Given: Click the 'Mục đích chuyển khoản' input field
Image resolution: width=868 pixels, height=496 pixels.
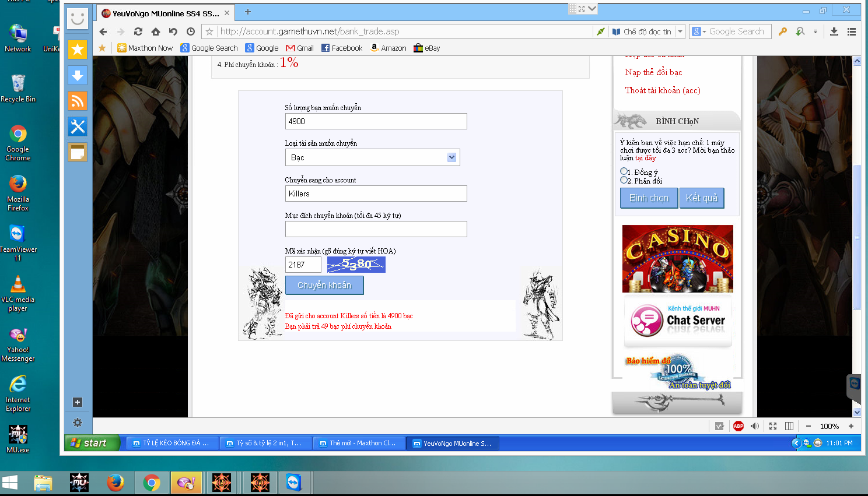Looking at the screenshot, I should (x=376, y=229).
